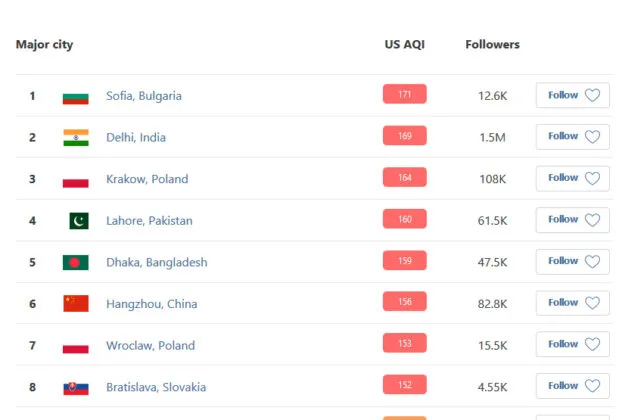Click the Bulgaria flag icon
The width and height of the screenshot is (622, 420).
(76, 97)
